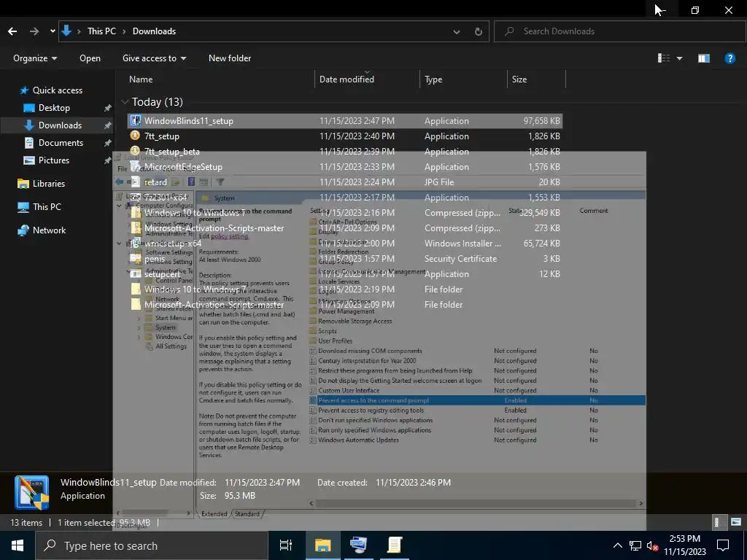This screenshot has height=560, width=747.
Task: Select the 7tt_setup file
Action: [x=345, y=136]
